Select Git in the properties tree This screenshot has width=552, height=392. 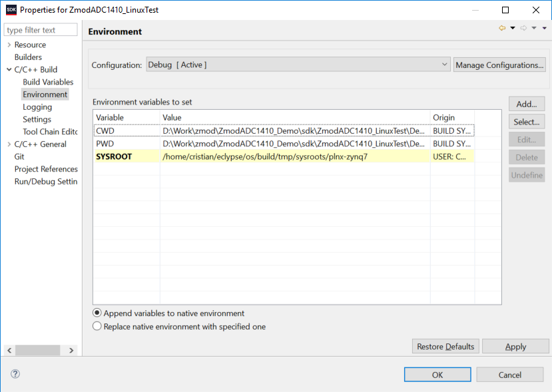coord(19,156)
